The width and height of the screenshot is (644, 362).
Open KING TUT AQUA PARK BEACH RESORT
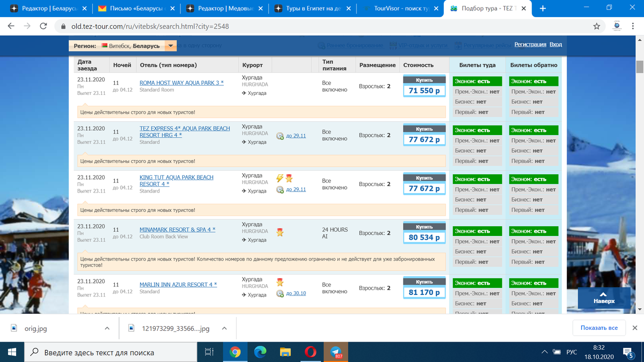click(x=176, y=181)
